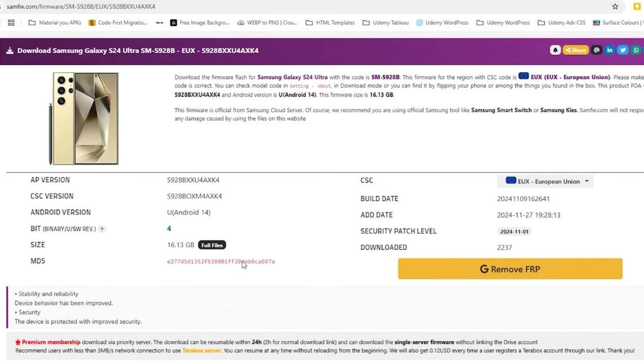Viewport: 644px width, 363px height.
Task: Click the Galaxy S24 Ultra phone image
Action: point(84,119)
